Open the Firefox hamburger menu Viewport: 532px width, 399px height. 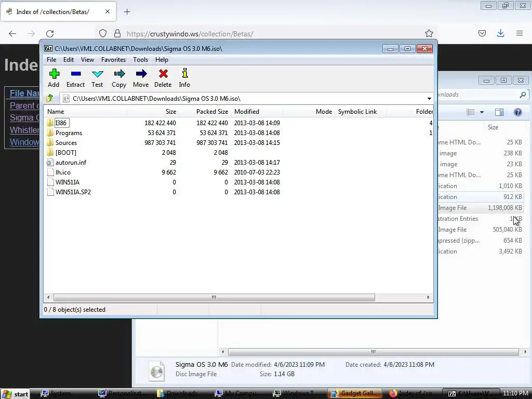pos(520,33)
